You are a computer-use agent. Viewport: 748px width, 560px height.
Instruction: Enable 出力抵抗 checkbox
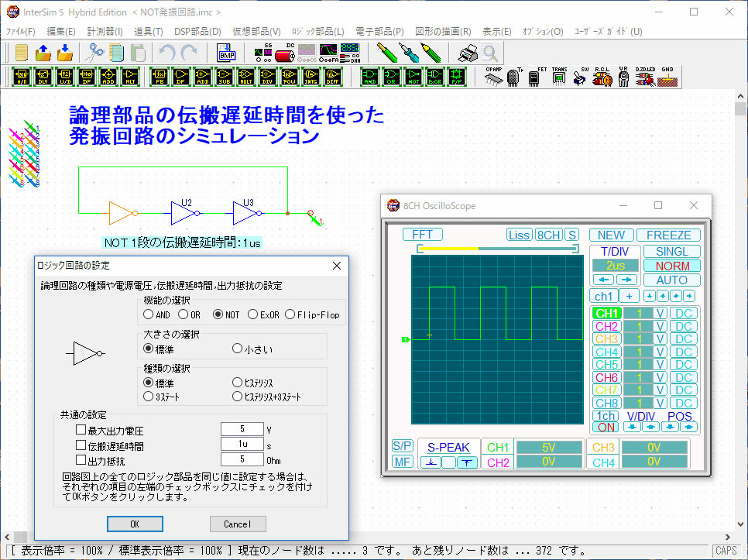[81, 460]
